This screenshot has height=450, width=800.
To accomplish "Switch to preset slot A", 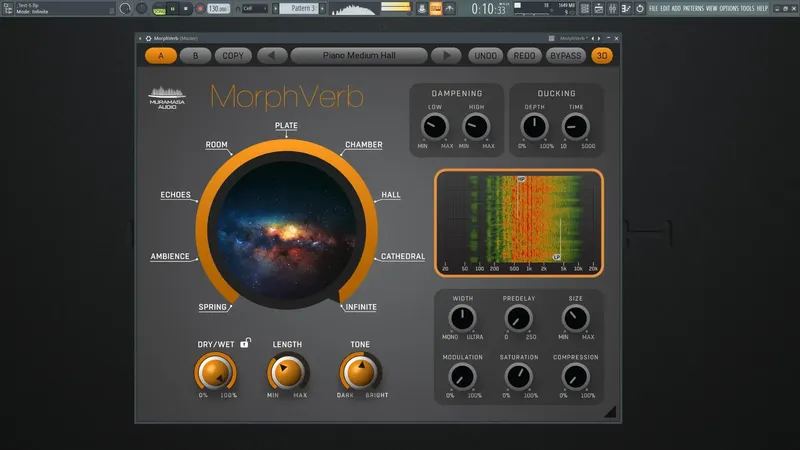I will (161, 56).
